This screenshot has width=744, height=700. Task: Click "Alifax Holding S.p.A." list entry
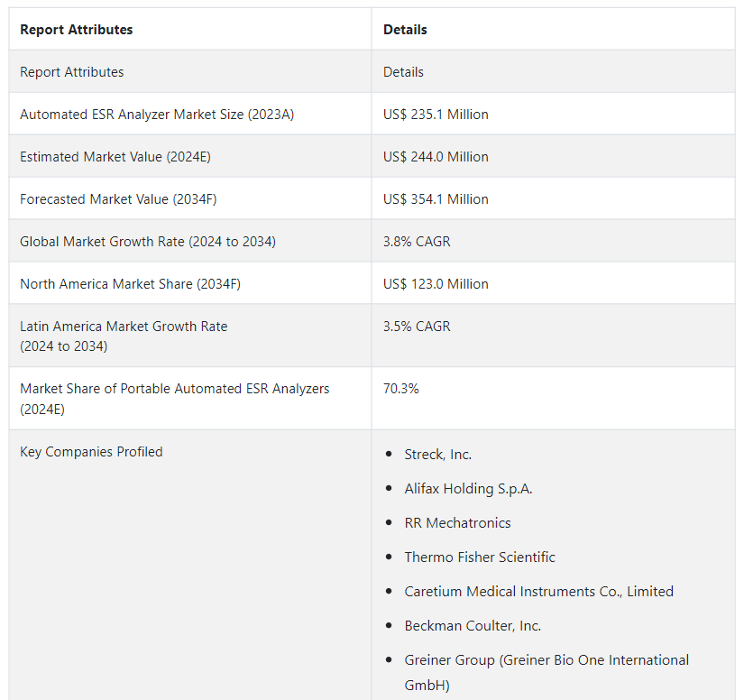(x=468, y=489)
